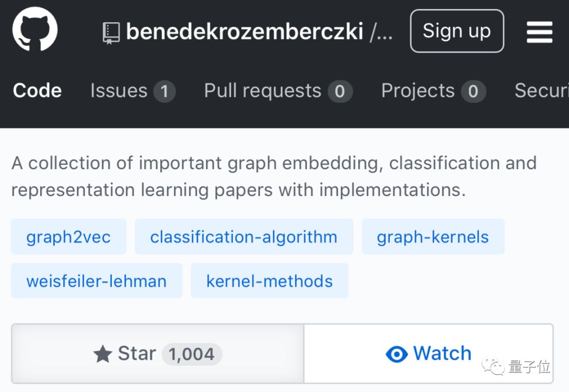Click the Issues count badge showing 1
This screenshot has height=392, width=569.
[x=164, y=92]
